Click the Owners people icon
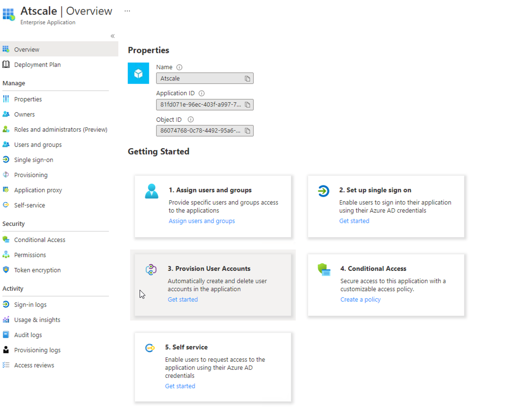 6,114
